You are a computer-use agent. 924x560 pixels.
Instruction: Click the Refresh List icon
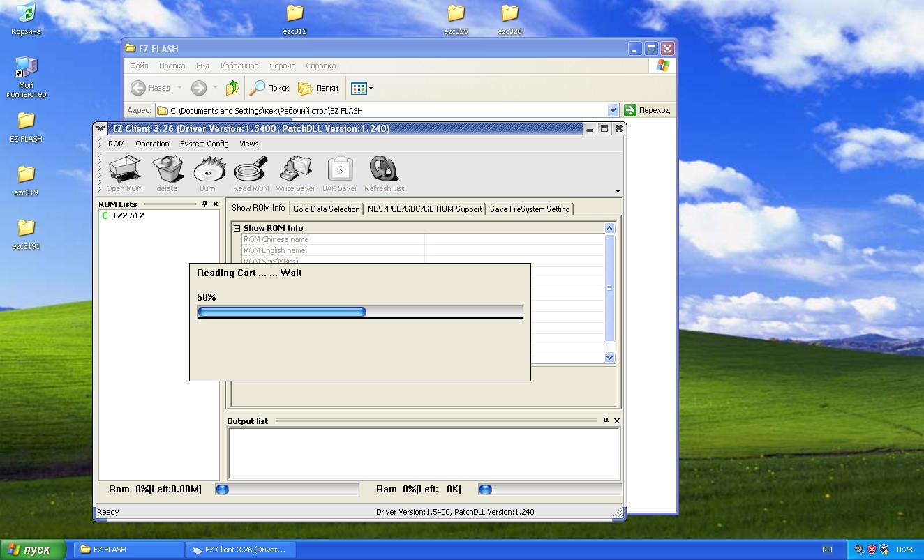click(x=384, y=169)
